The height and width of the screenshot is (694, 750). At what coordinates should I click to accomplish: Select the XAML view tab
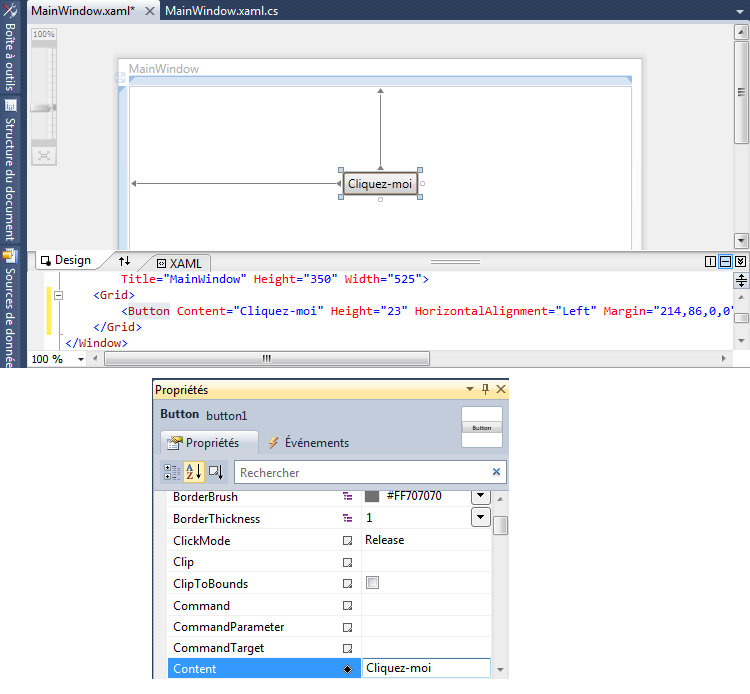pos(180,262)
